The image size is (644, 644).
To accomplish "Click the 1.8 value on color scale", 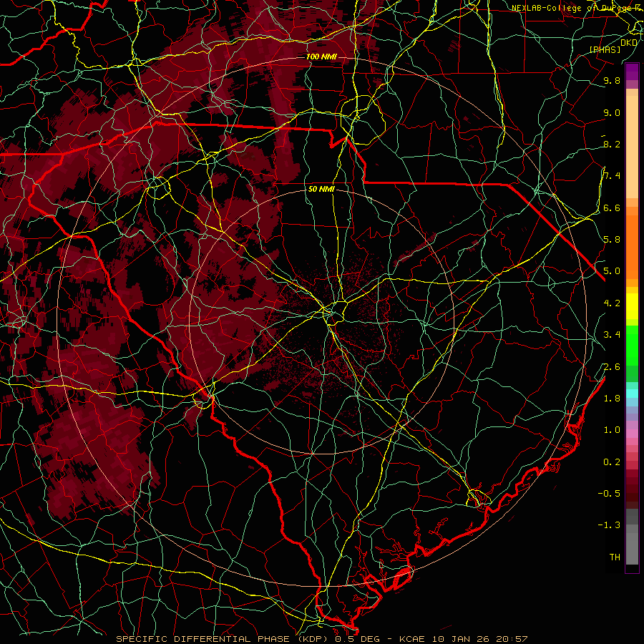I will click(x=612, y=399).
